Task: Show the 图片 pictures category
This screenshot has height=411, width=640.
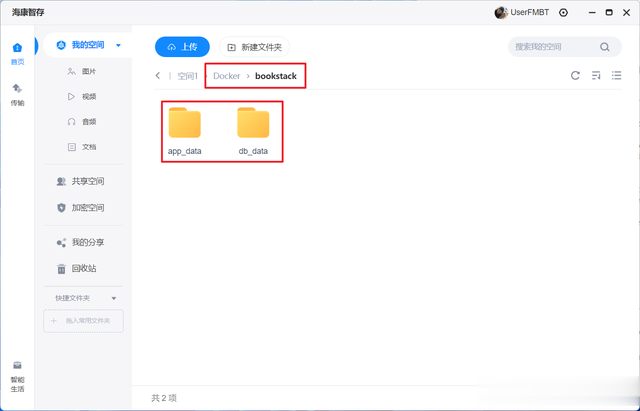Action: 82,71
